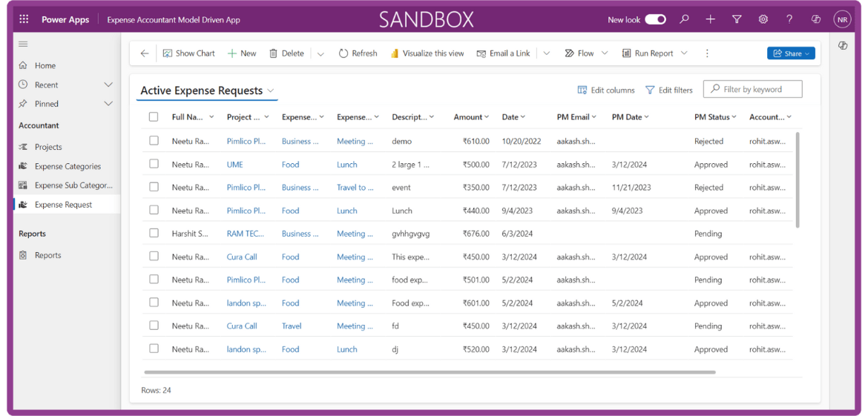Click the Show Chart button
The height and width of the screenshot is (416, 868).
[x=188, y=53]
